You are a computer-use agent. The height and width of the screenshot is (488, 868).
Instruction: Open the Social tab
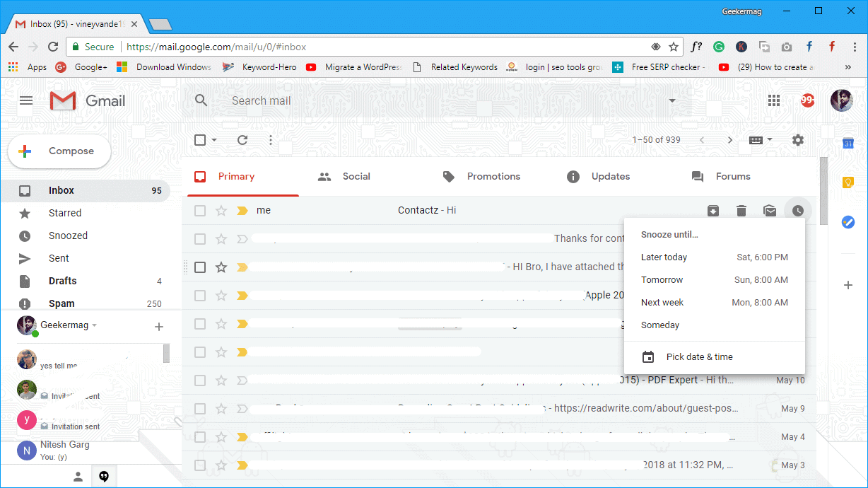tap(356, 176)
